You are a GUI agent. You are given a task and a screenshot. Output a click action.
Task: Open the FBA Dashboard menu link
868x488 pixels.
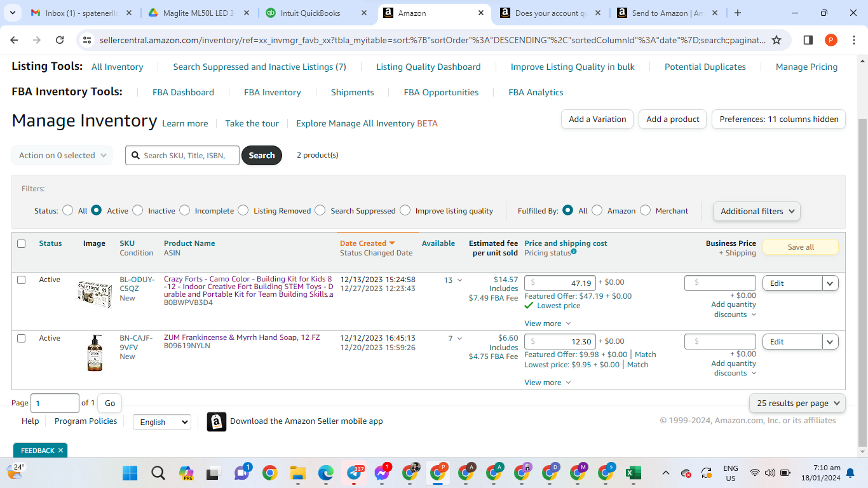(x=183, y=92)
